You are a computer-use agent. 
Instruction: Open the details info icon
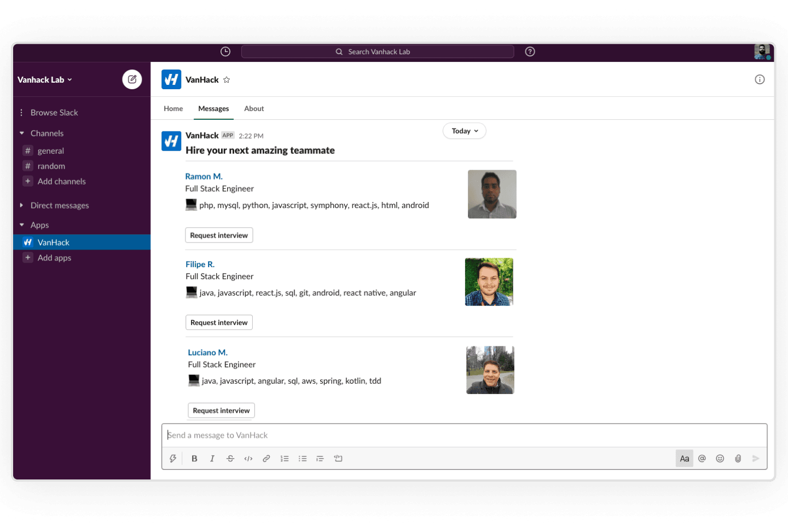tap(760, 79)
